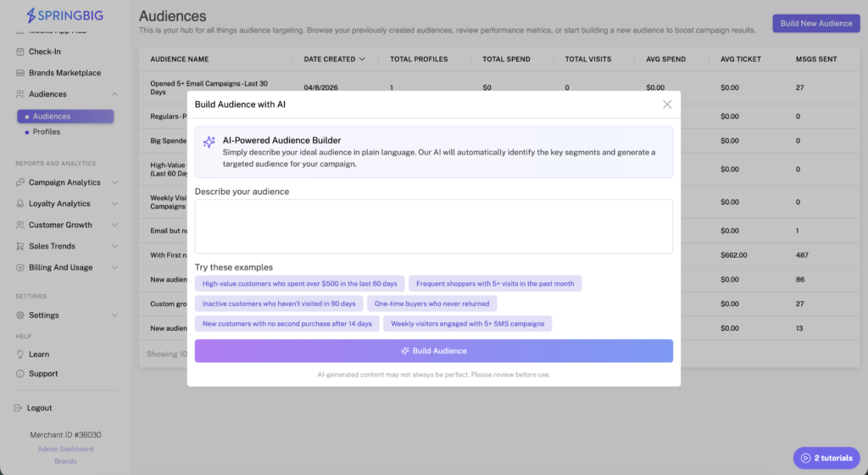Sort by Date Created column arrow
Viewport: 868px width, 475px height.
click(363, 59)
